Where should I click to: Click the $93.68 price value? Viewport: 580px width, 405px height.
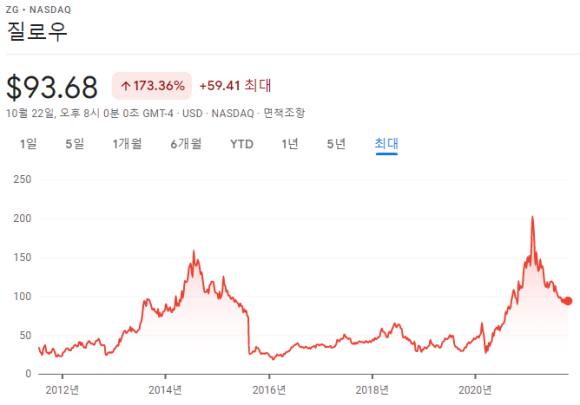point(52,87)
